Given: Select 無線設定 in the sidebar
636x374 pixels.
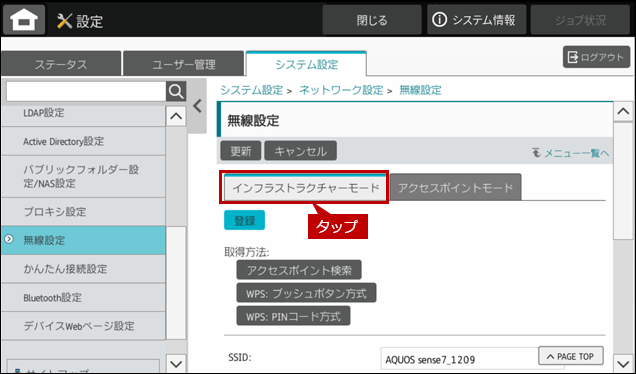Looking at the screenshot, I should click(83, 240).
